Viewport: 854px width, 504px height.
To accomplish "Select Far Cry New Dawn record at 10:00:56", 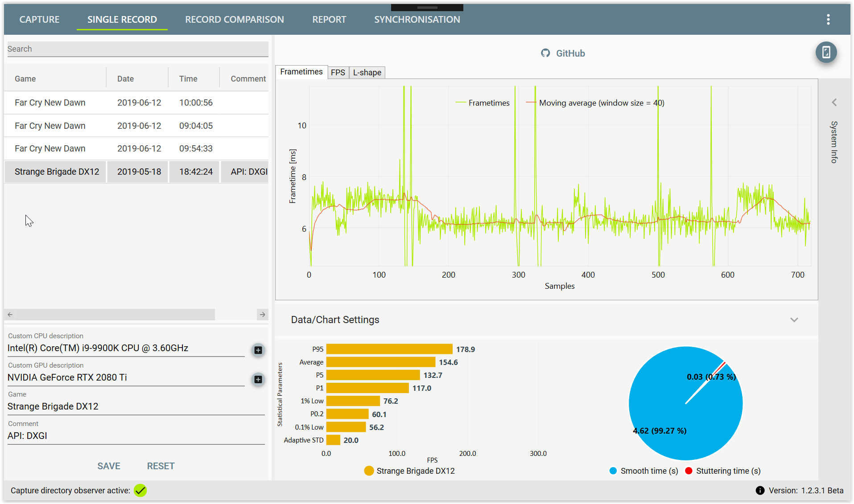I will (x=136, y=102).
